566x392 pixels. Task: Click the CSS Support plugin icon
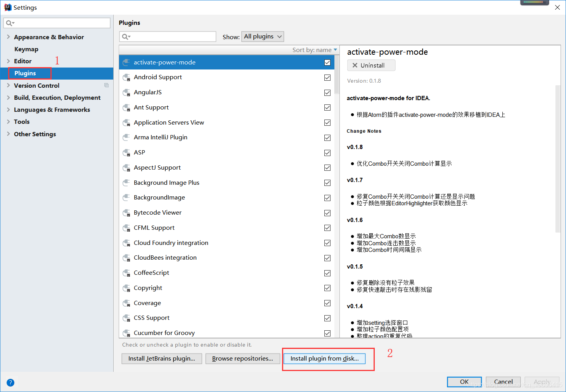pyautogui.click(x=126, y=318)
